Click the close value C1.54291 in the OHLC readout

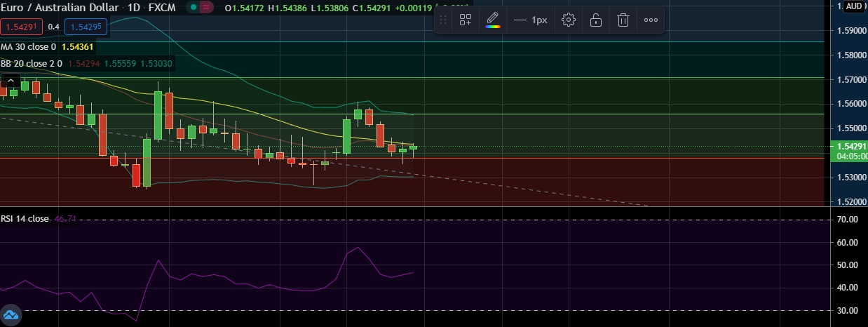[x=371, y=8]
